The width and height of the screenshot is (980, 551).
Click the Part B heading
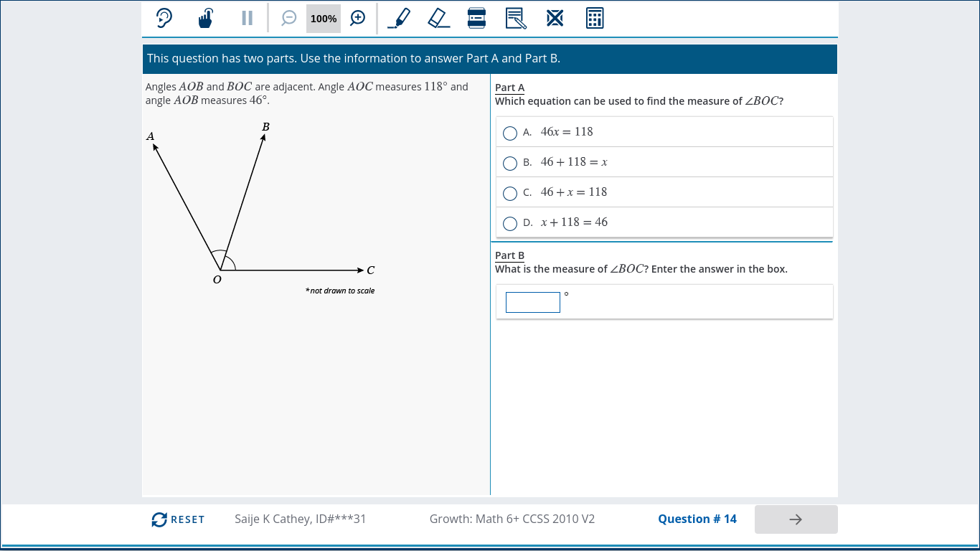pyautogui.click(x=510, y=255)
